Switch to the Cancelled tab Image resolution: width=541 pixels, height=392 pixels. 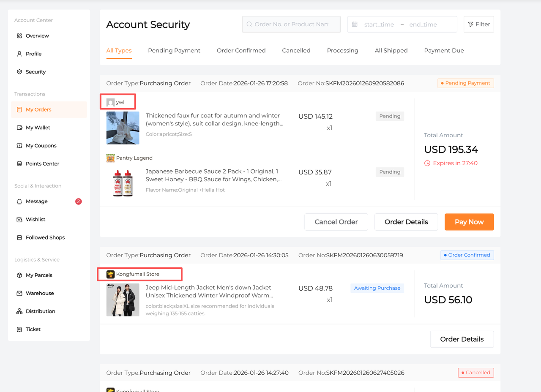coord(296,51)
